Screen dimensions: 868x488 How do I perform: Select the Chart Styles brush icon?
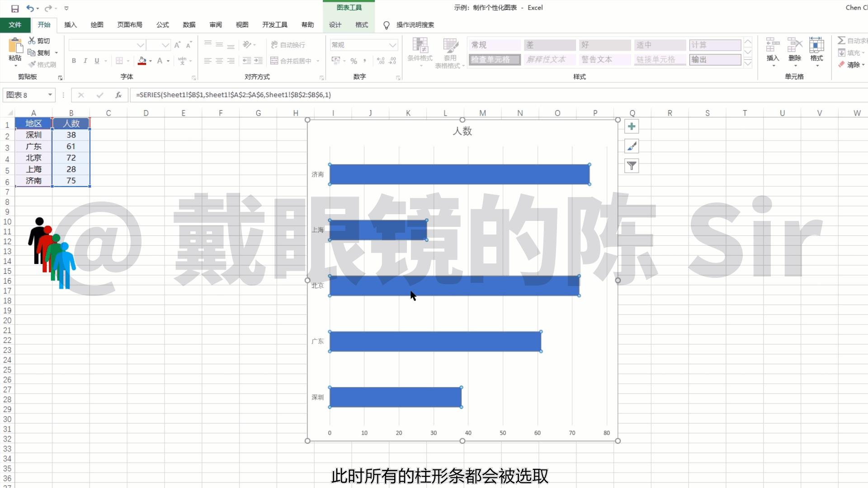click(631, 146)
